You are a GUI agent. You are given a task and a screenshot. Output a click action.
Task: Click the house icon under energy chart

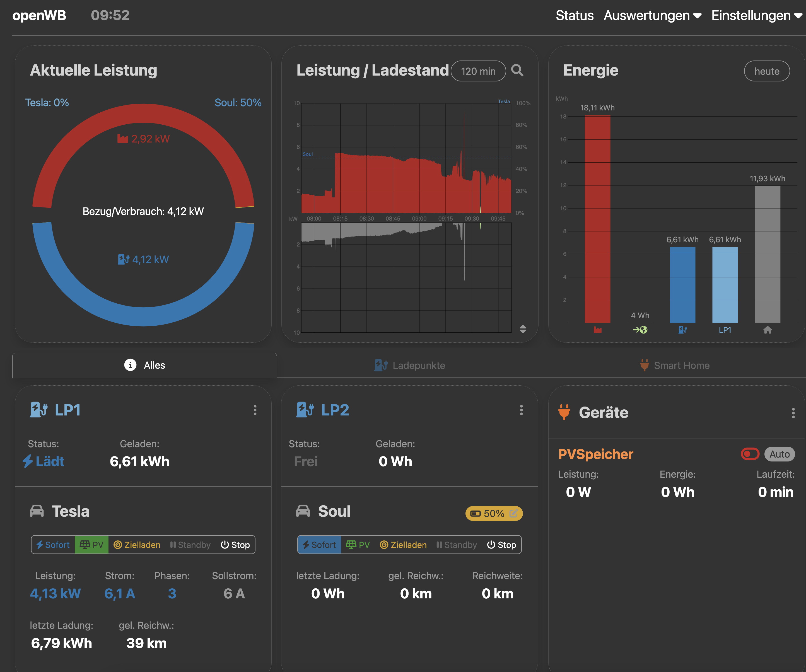[767, 330]
